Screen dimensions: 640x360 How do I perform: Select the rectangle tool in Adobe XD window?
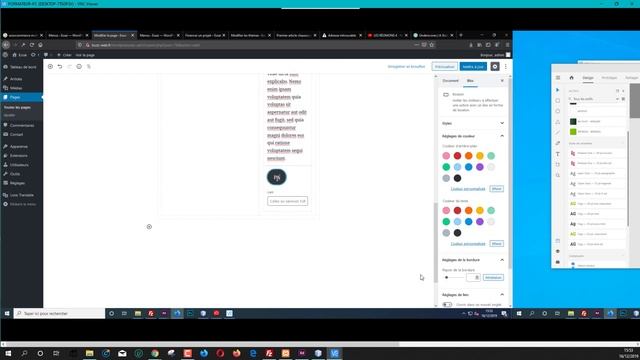[558, 100]
